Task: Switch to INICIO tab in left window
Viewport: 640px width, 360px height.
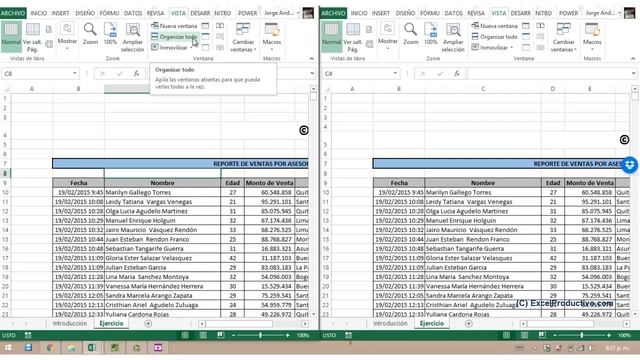Action: click(38, 13)
